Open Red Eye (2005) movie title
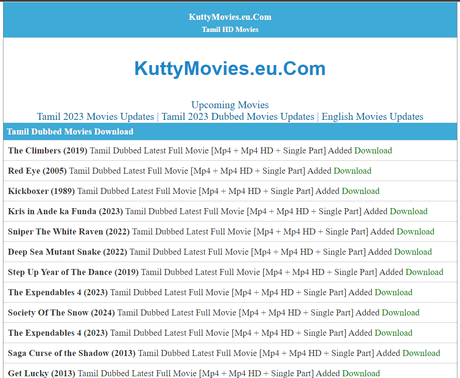The image size is (460, 378). 37,171
